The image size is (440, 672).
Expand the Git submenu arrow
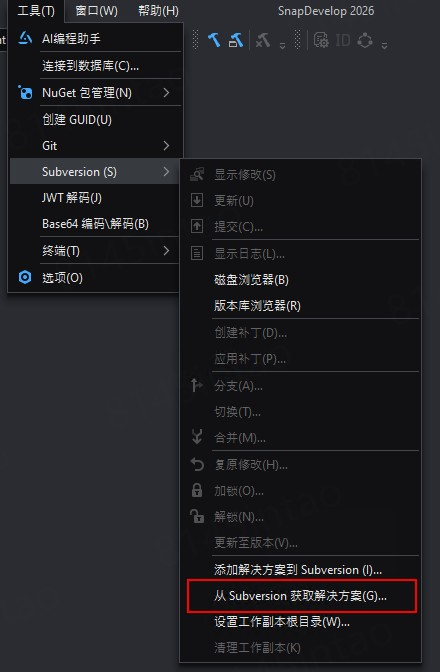click(166, 146)
